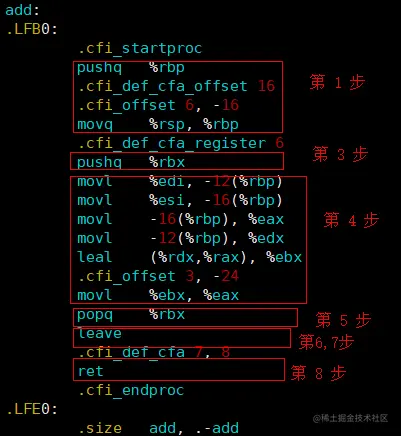Click the add: label at top
The width and height of the screenshot is (401, 436).
(x=22, y=10)
